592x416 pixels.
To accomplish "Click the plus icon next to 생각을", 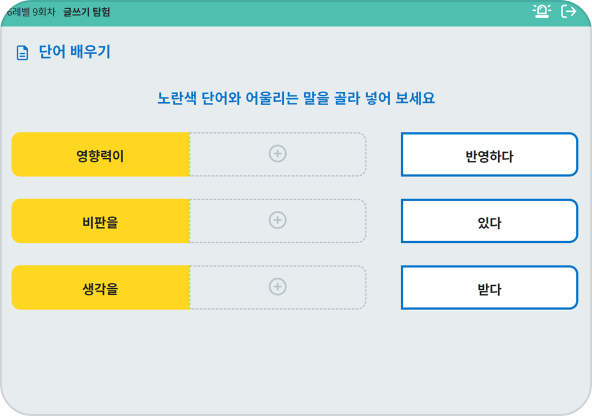I will (x=278, y=287).
